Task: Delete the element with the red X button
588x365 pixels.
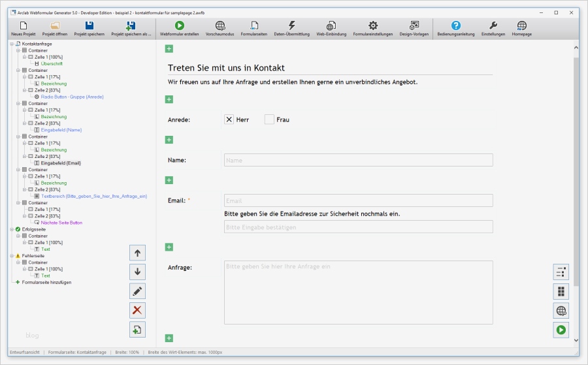Action: (137, 310)
